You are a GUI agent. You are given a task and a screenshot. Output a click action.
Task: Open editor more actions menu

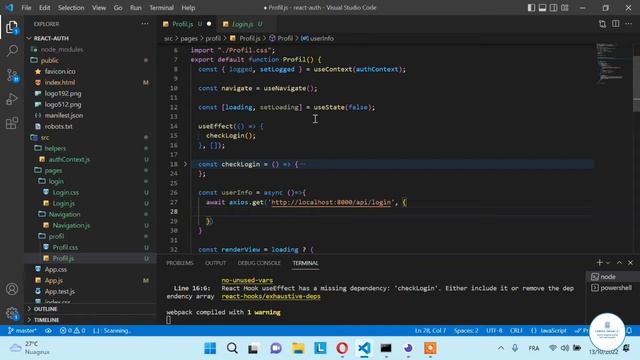coord(629,24)
